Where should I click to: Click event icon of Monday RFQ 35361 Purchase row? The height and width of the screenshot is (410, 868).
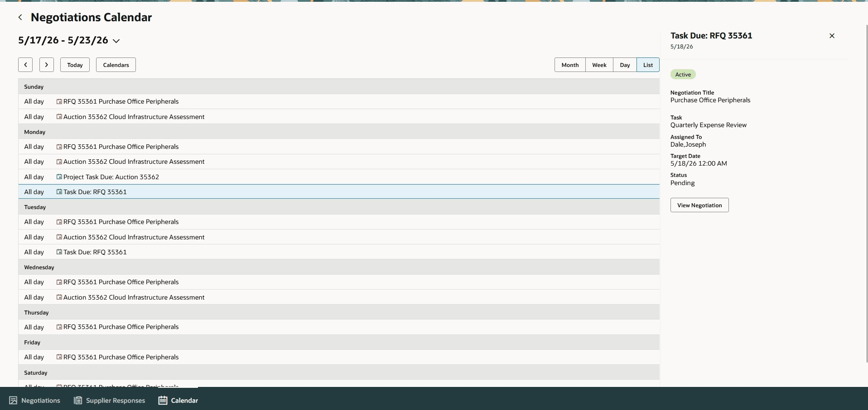[59, 147]
